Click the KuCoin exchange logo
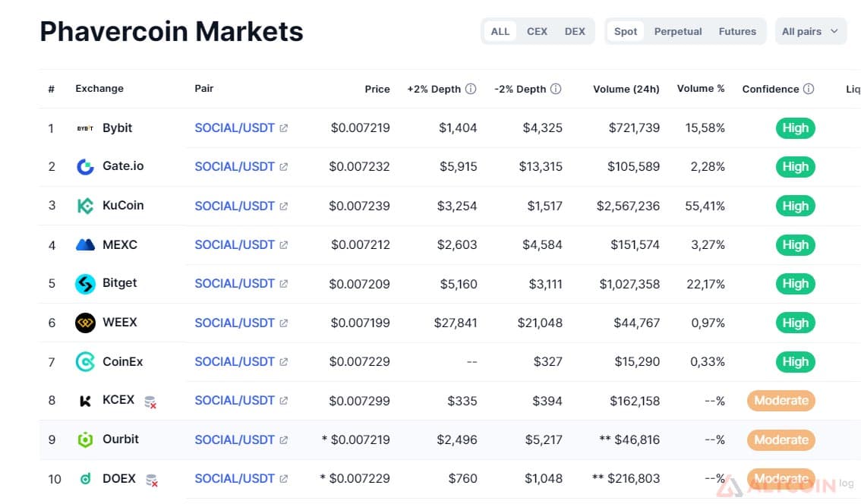The image size is (861, 504). pyautogui.click(x=85, y=206)
